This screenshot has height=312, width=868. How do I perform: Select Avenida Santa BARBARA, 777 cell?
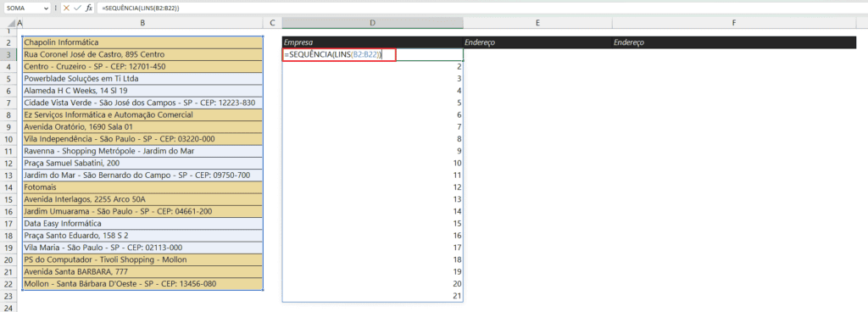point(142,271)
